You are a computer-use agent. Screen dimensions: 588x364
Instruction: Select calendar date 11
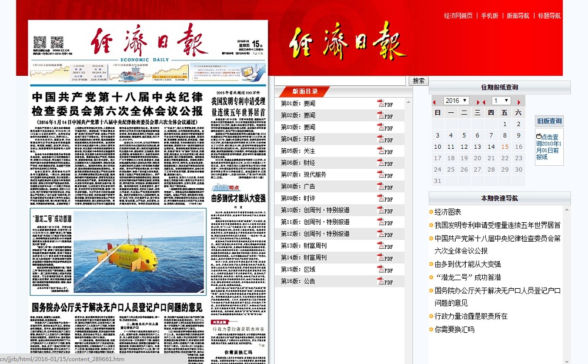pos(451,147)
